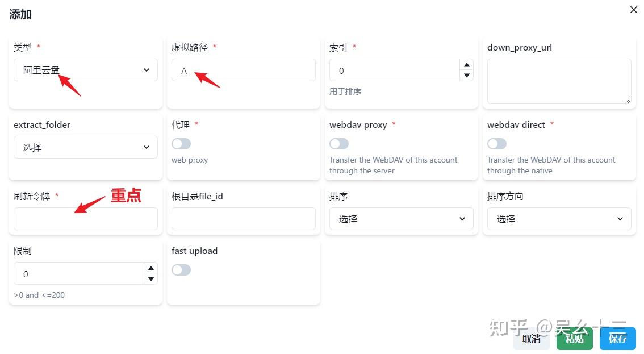This screenshot has width=644, height=354.
Task: Click the 取消 button
Action: click(532, 339)
